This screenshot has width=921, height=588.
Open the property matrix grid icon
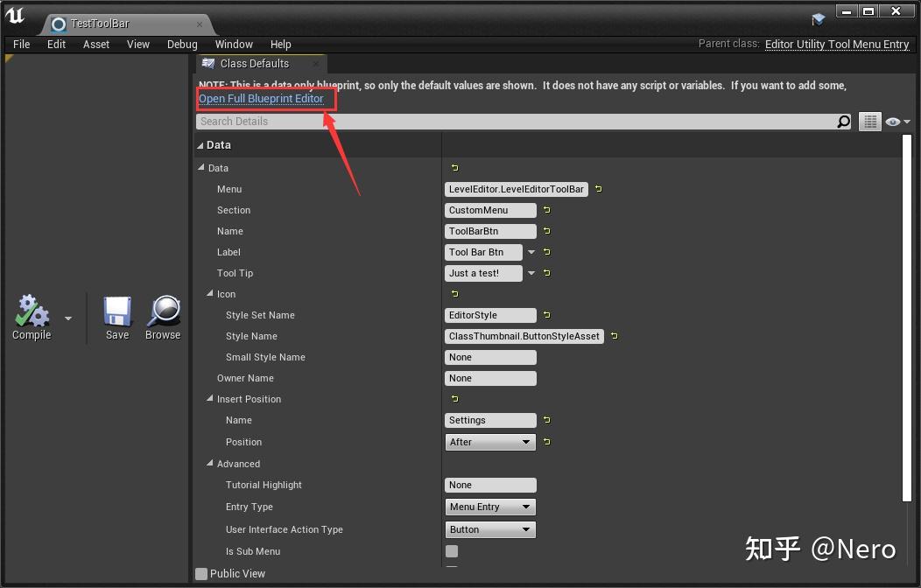tap(869, 122)
